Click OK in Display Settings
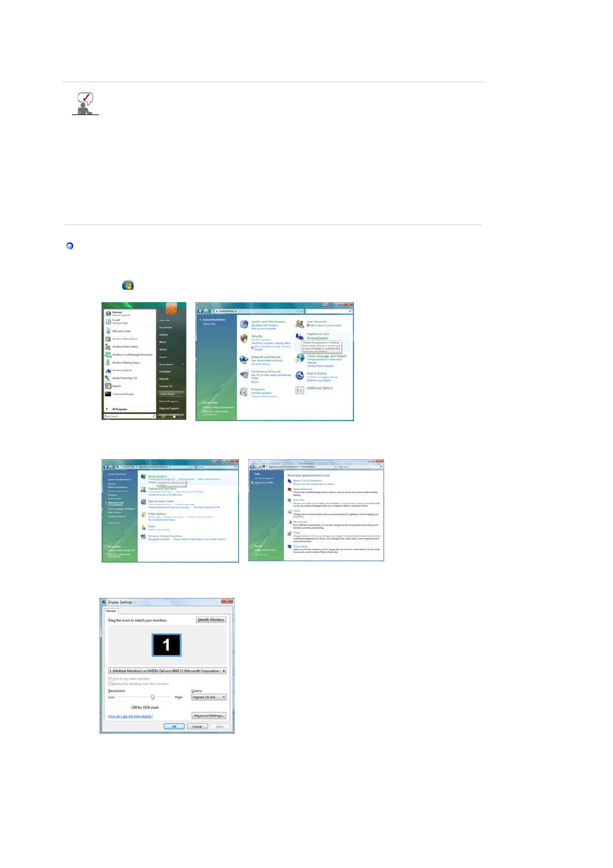This screenshot has width=613, height=868. tap(174, 727)
